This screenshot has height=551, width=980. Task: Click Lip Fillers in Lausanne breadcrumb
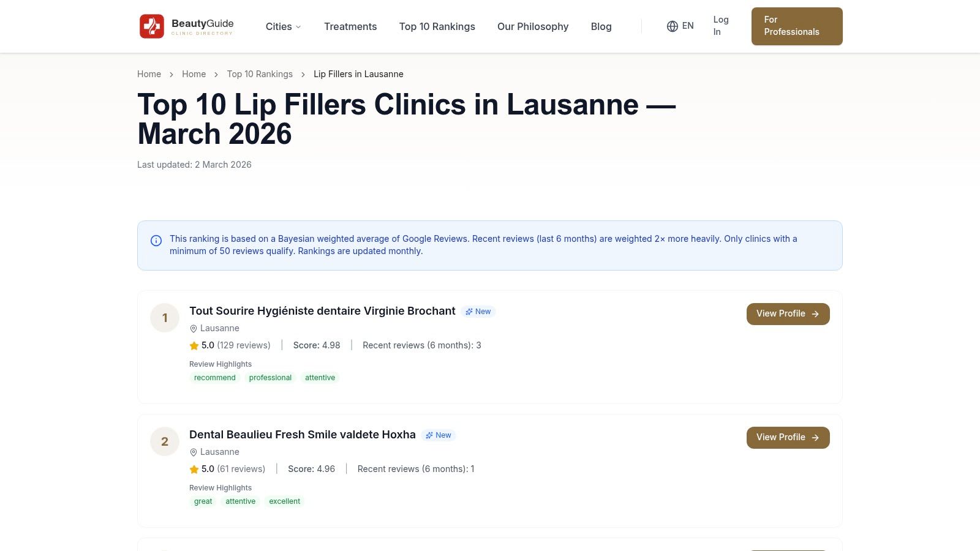(x=358, y=74)
